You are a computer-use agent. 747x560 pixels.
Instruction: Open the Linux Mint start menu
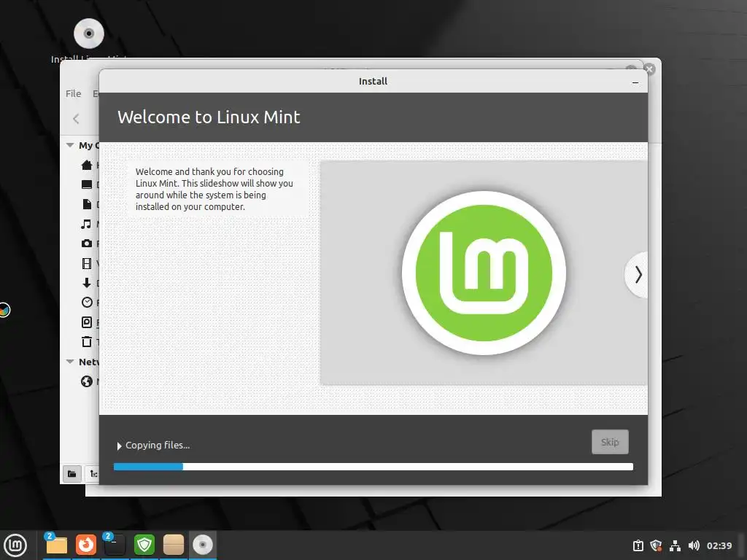(15, 545)
